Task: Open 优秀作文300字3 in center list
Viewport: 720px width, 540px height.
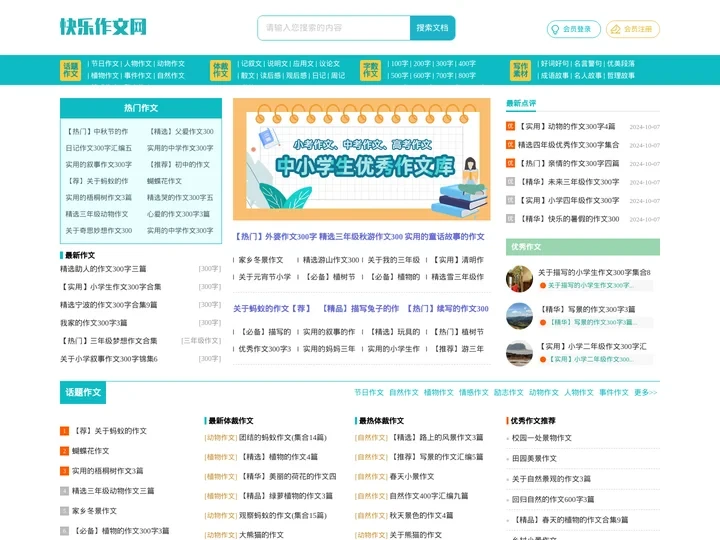Action: 264,349
